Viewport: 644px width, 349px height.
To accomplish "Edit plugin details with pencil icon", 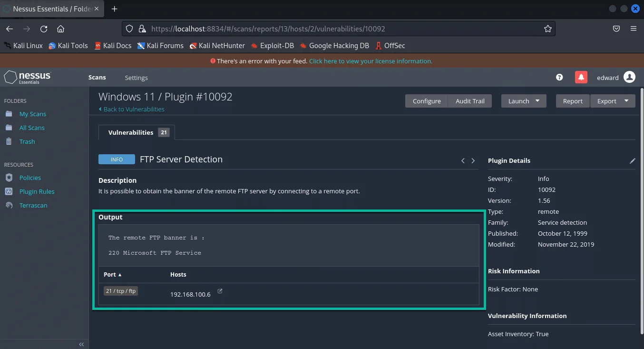I will [x=632, y=161].
